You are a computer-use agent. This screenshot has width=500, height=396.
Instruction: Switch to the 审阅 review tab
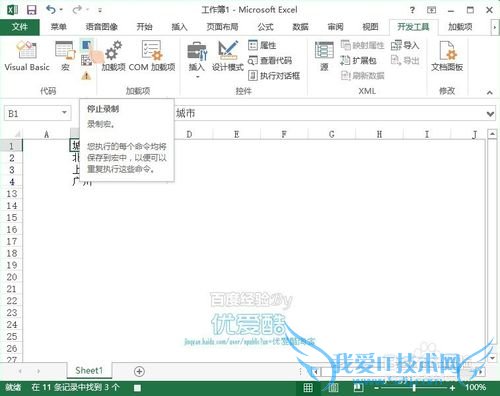click(x=335, y=27)
